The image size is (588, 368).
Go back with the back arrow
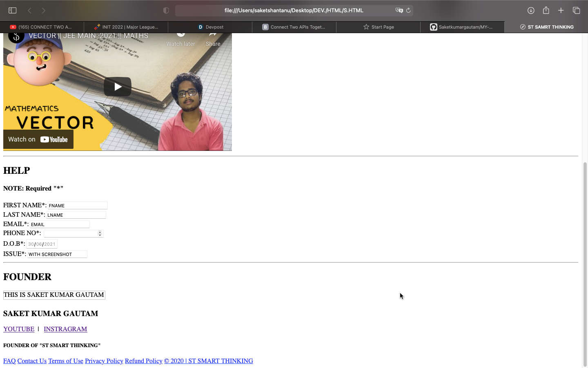29,10
